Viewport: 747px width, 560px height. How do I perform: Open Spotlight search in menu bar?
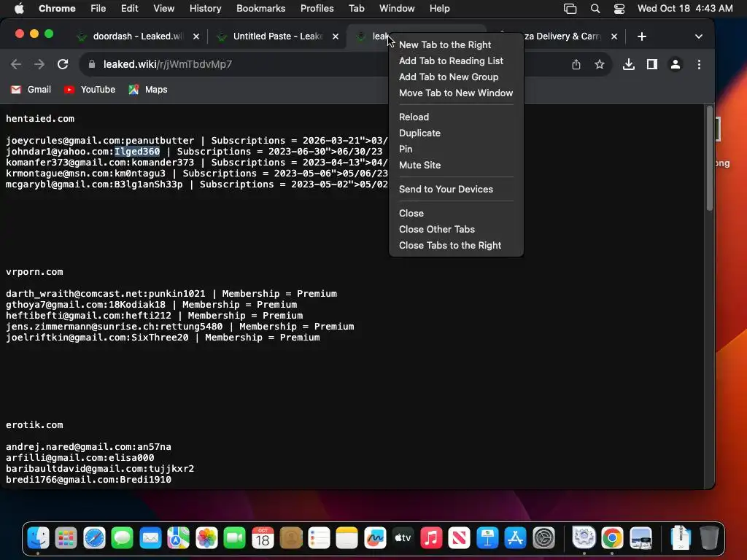coord(595,9)
